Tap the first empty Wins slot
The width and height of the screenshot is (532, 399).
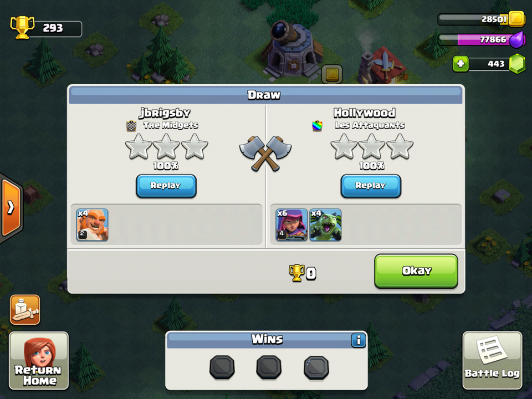point(222,367)
